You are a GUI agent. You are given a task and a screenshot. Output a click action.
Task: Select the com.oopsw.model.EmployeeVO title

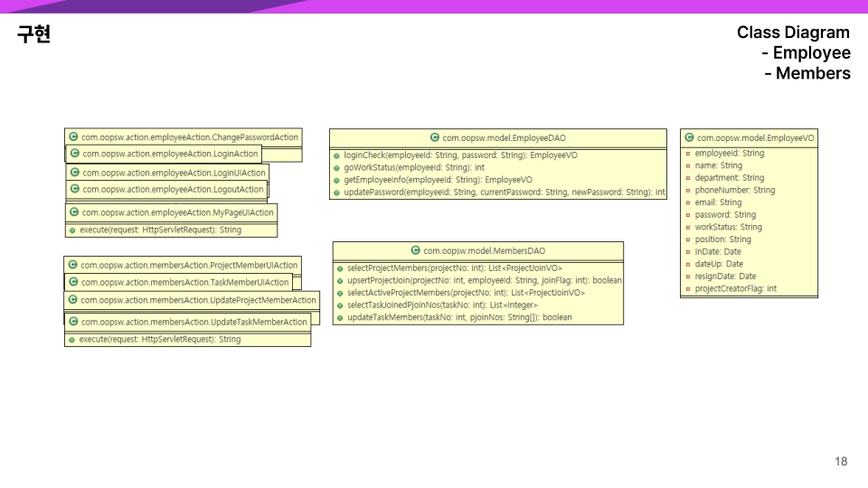click(756, 137)
